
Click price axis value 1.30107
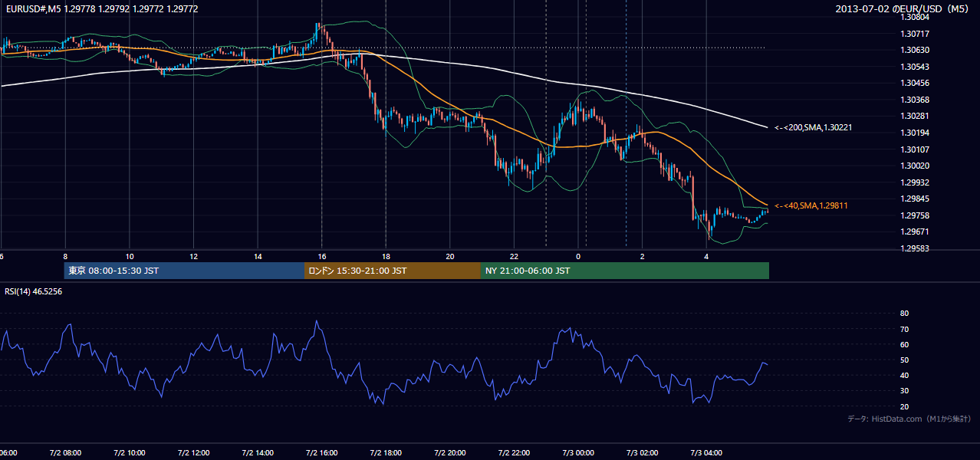(x=915, y=149)
